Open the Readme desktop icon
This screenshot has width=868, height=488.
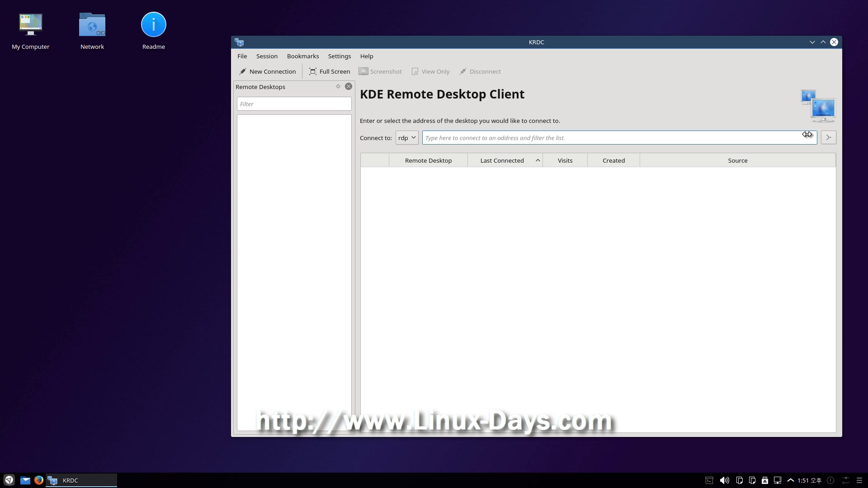point(154,31)
